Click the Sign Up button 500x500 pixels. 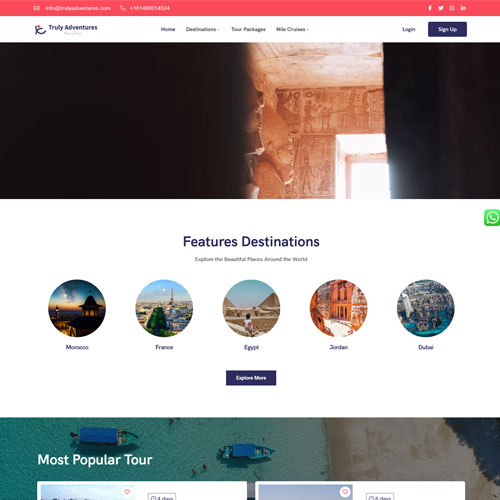[x=447, y=29]
